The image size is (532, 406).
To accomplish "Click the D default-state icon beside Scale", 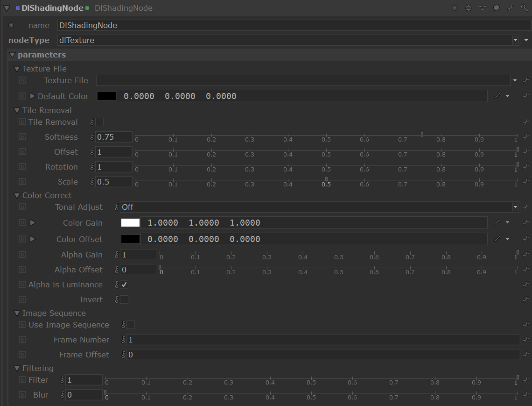I will coord(22,182).
